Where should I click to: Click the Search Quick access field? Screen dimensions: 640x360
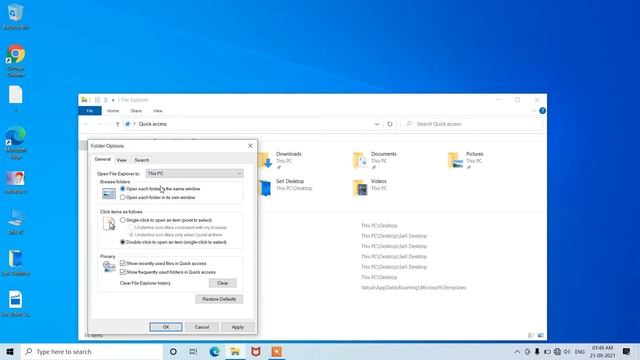coord(472,124)
